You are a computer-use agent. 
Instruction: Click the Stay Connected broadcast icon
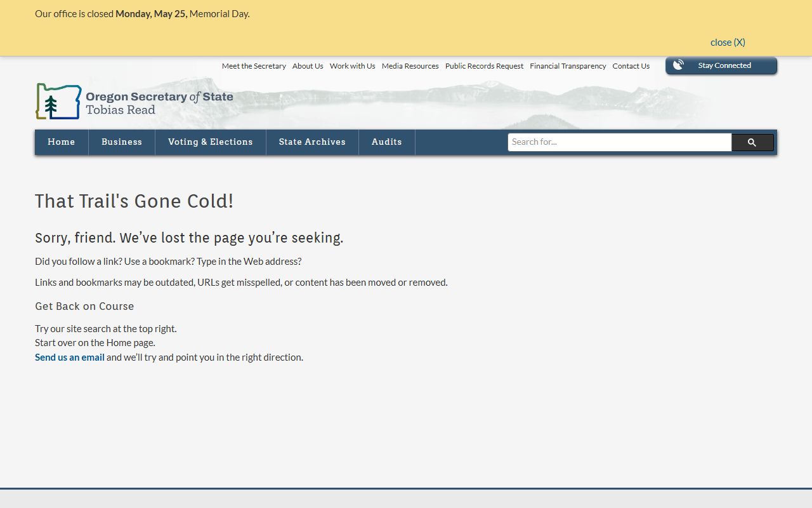[x=678, y=65]
